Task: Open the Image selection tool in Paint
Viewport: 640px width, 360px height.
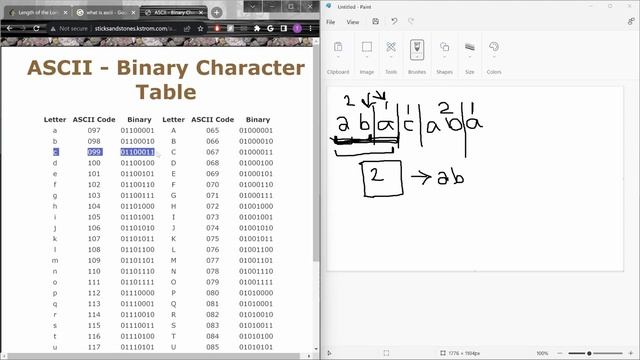Action: point(367,47)
